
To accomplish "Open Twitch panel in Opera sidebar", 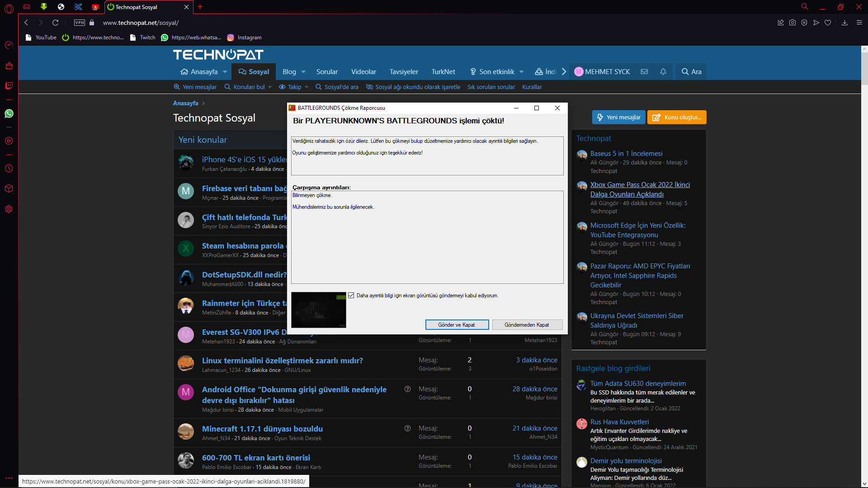I will tap(9, 86).
